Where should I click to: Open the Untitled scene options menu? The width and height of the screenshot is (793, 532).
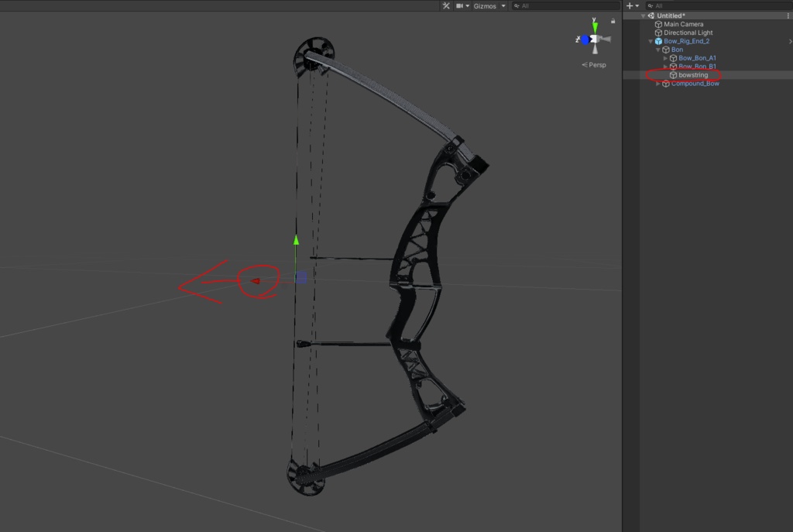point(788,15)
